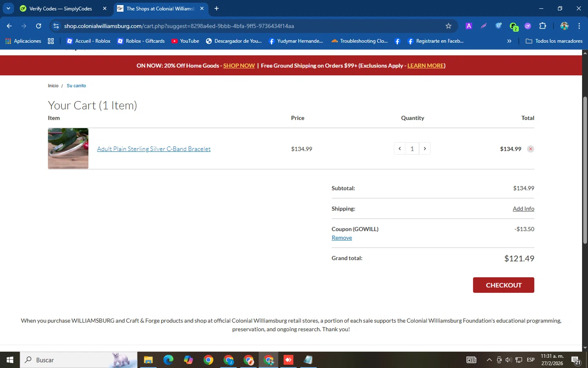Close the Colonial Williamsburg tab
Image resolution: width=588 pixels, height=368 pixels.
pos(202,8)
